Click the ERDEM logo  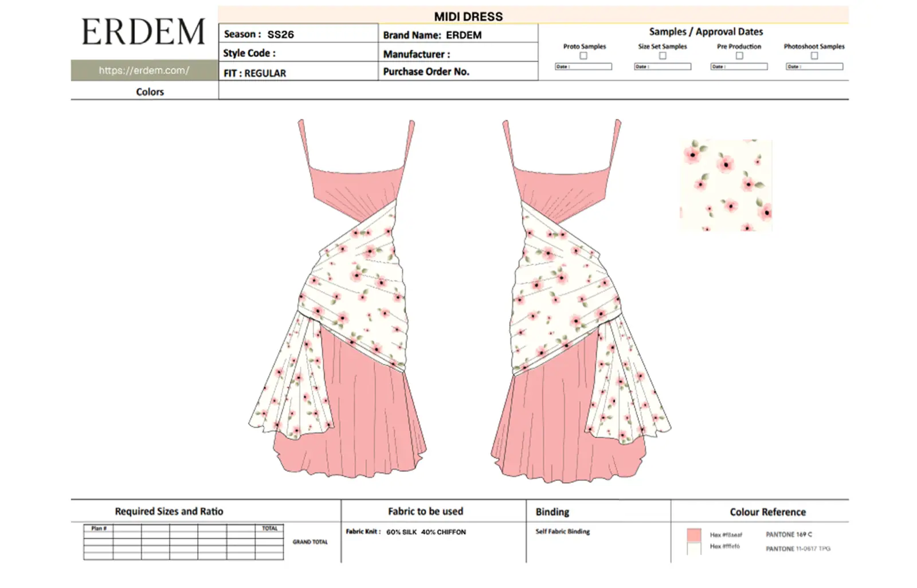click(x=144, y=32)
